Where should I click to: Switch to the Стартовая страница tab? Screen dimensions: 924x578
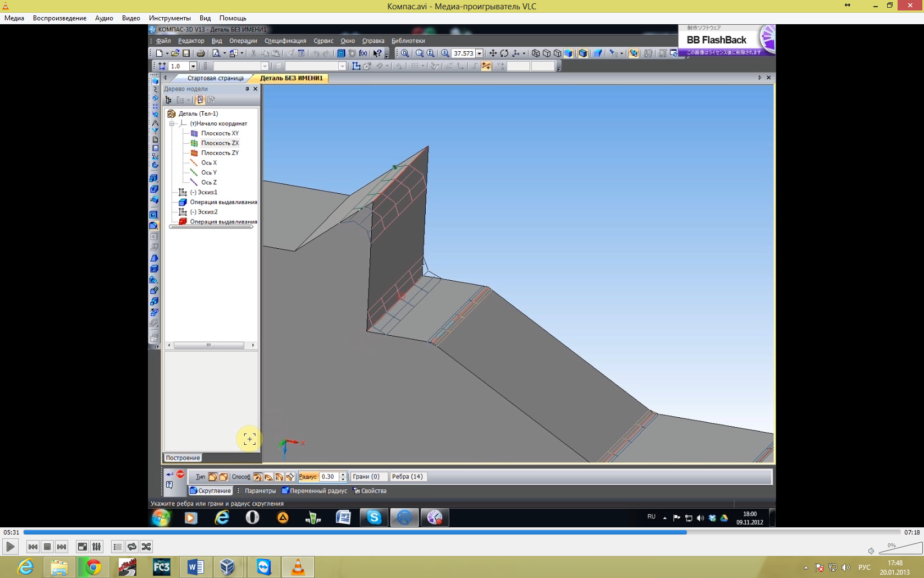[x=216, y=78]
